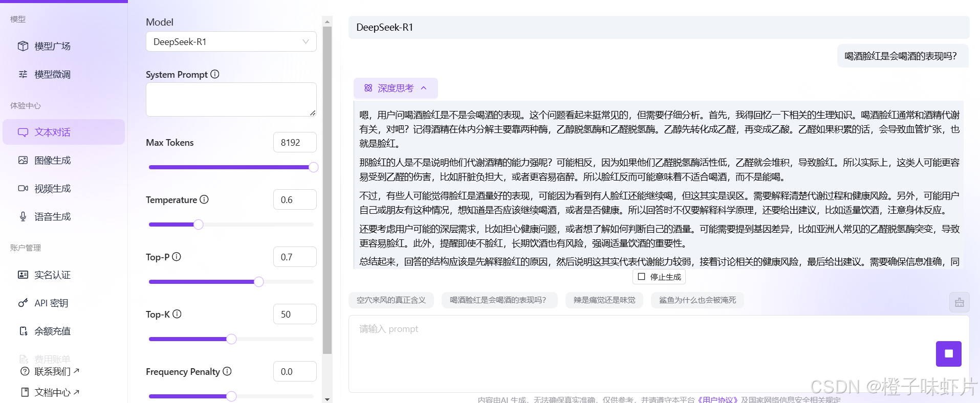The width and height of the screenshot is (980, 403).
Task: Select 文本对话 in the sidebar
Action: [64, 132]
